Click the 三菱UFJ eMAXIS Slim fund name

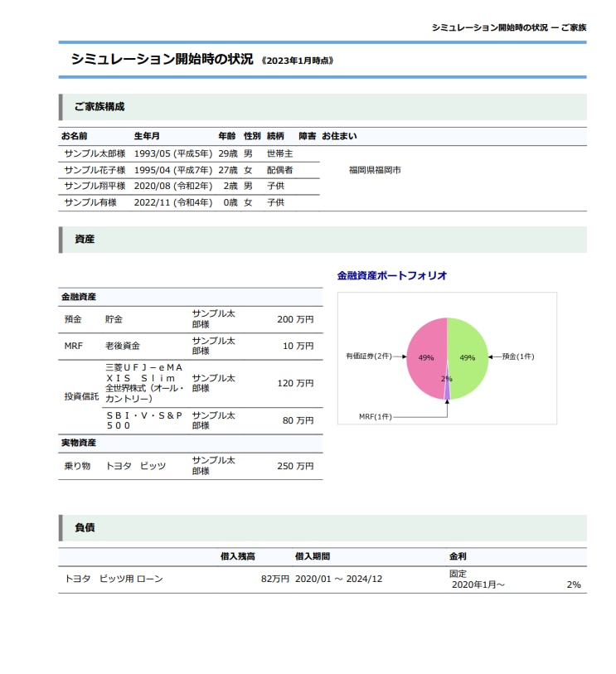pyautogui.click(x=145, y=383)
